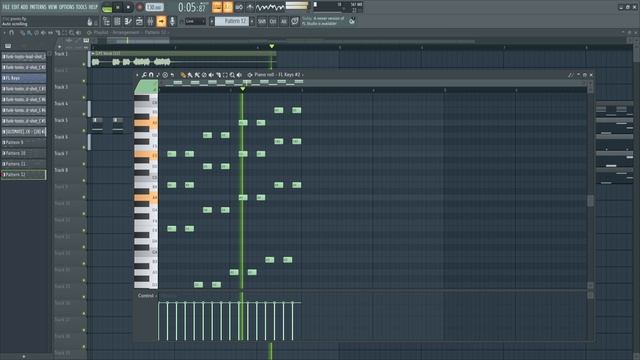
Task: Open the ADD menu
Action: click(x=24, y=7)
